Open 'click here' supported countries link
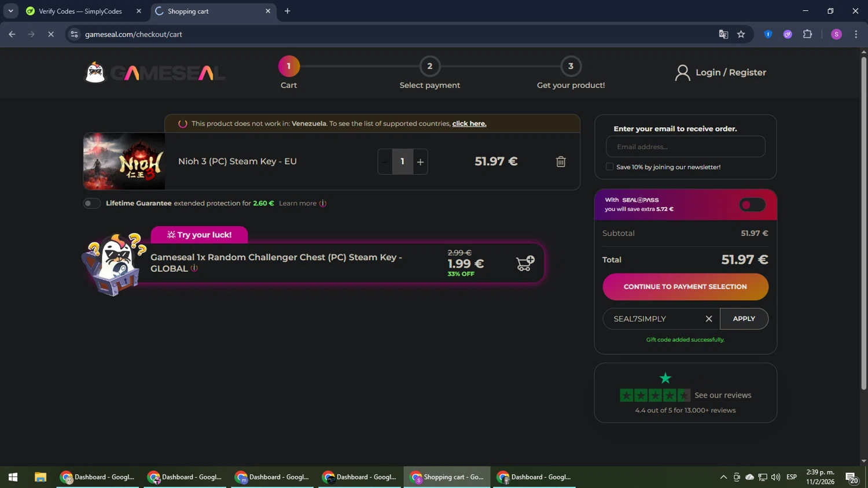Viewport: 868px width, 488px height. click(469, 124)
